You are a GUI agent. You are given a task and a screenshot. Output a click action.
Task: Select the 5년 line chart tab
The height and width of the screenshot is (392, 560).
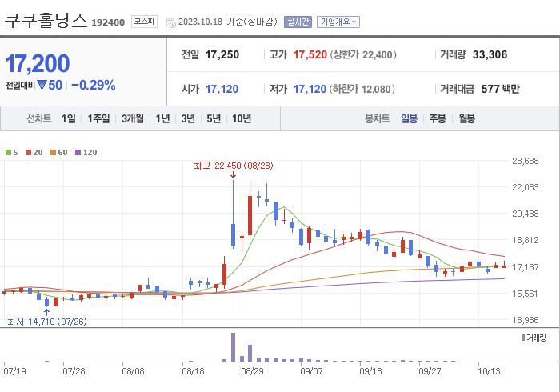point(214,118)
